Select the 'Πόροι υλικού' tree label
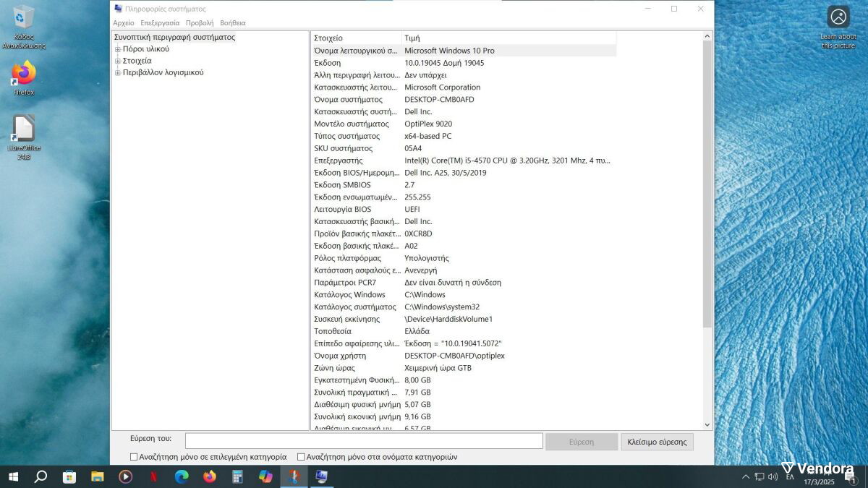Screen dimensions: 868x488 coord(146,49)
